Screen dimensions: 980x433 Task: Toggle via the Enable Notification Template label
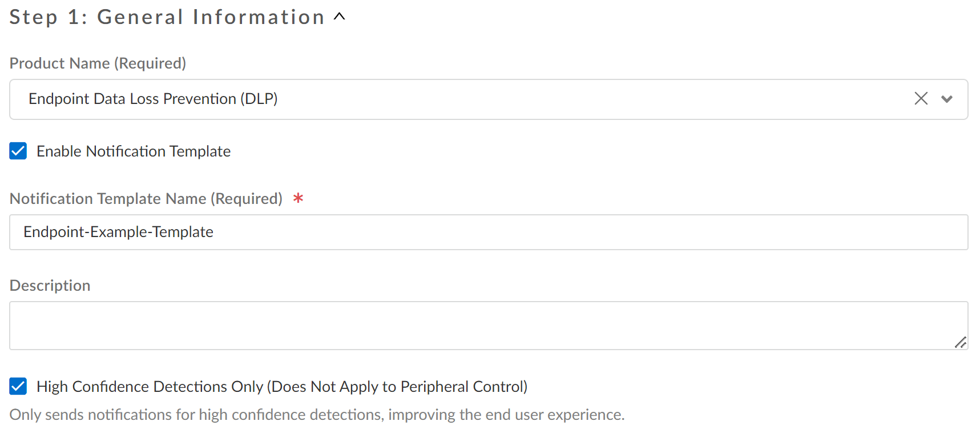tap(134, 151)
